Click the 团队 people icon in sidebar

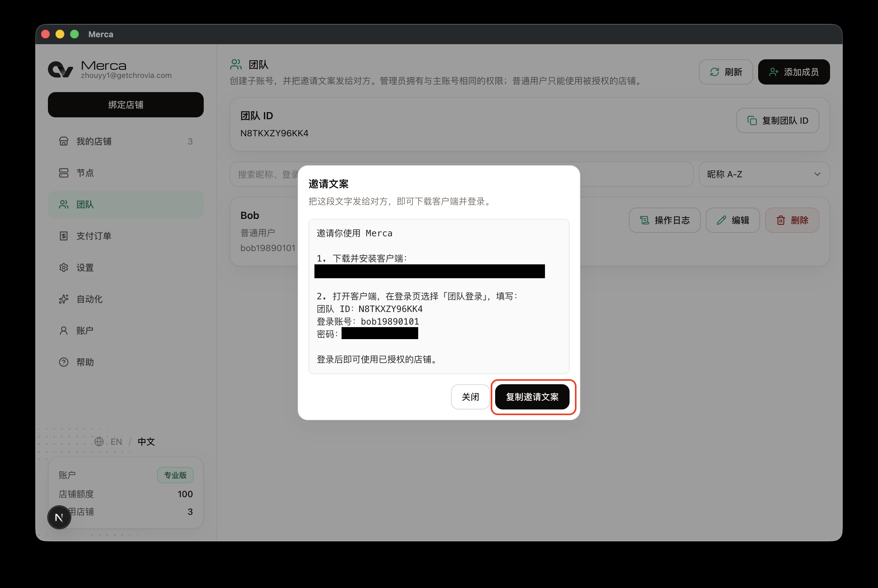click(x=64, y=204)
